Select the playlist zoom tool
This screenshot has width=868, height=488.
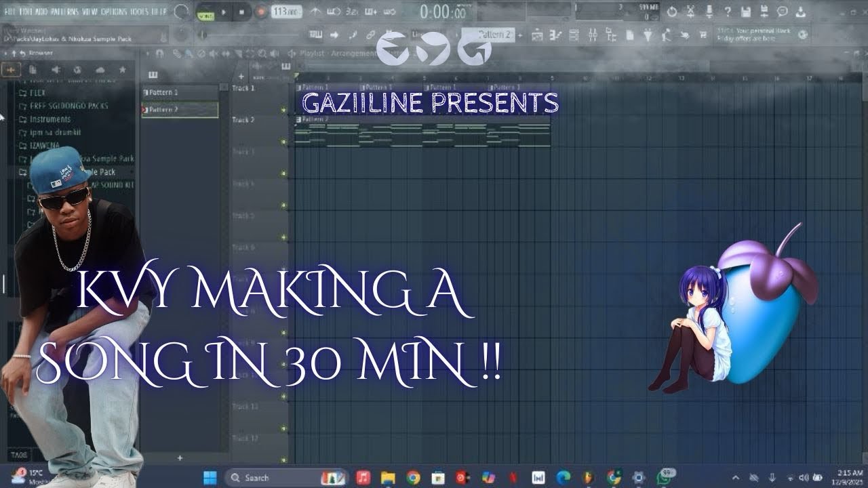262,54
